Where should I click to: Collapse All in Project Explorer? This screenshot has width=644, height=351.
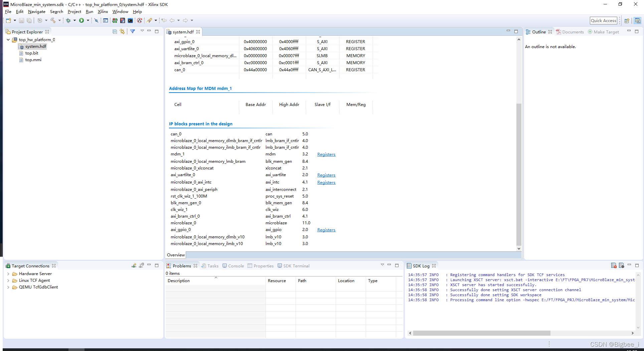(x=115, y=31)
